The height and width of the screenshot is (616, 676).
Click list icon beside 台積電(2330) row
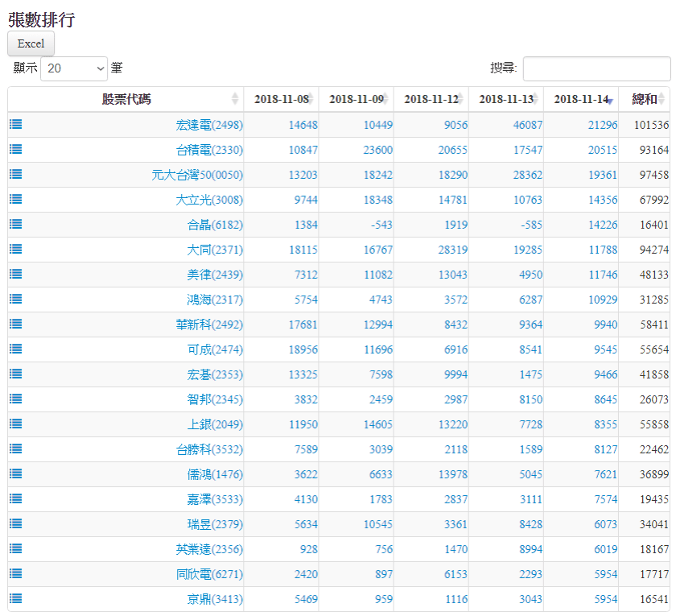pyautogui.click(x=16, y=149)
